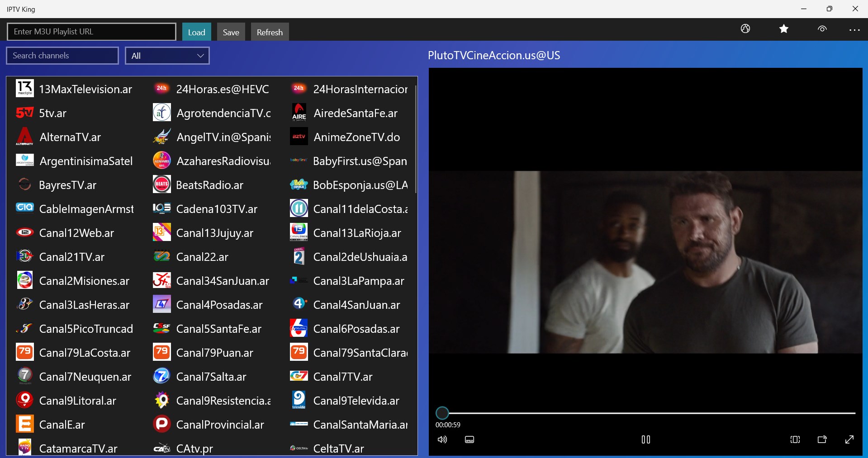Save the current playlist
868x458 pixels.
[x=231, y=32]
